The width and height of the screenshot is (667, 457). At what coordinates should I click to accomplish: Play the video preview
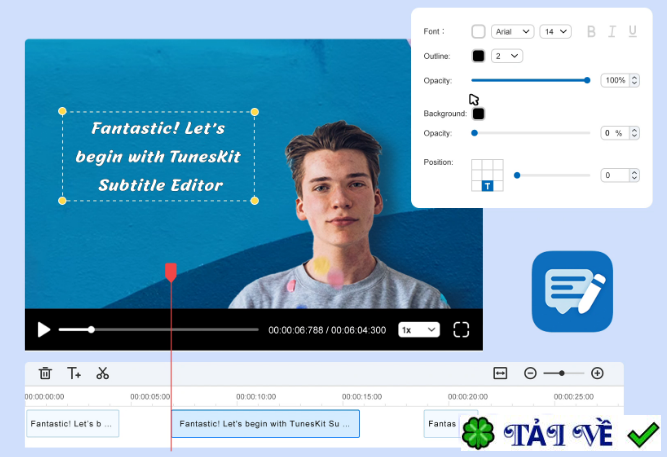point(43,329)
